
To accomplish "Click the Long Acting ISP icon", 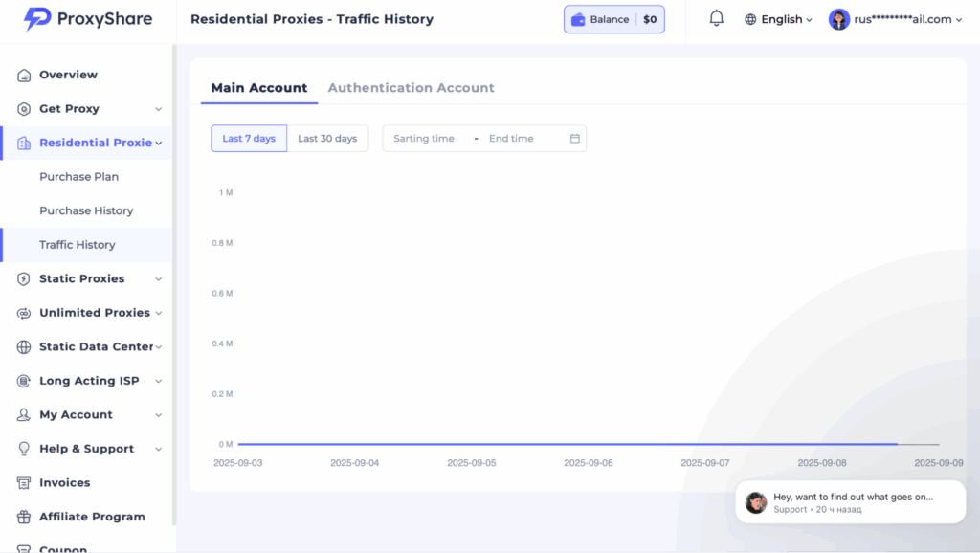I will point(24,381).
